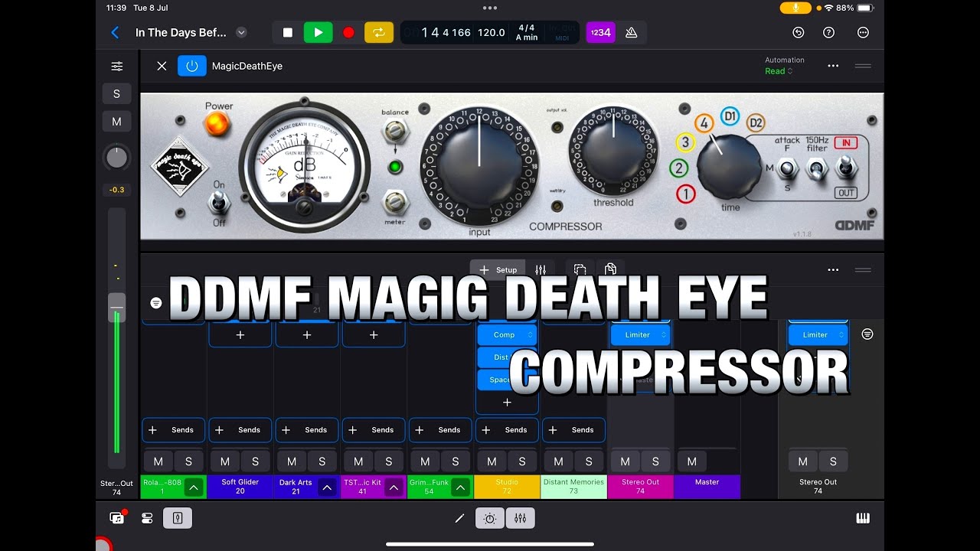This screenshot has height=551, width=980.
Task: Click the paste channel strip icon
Action: click(610, 269)
